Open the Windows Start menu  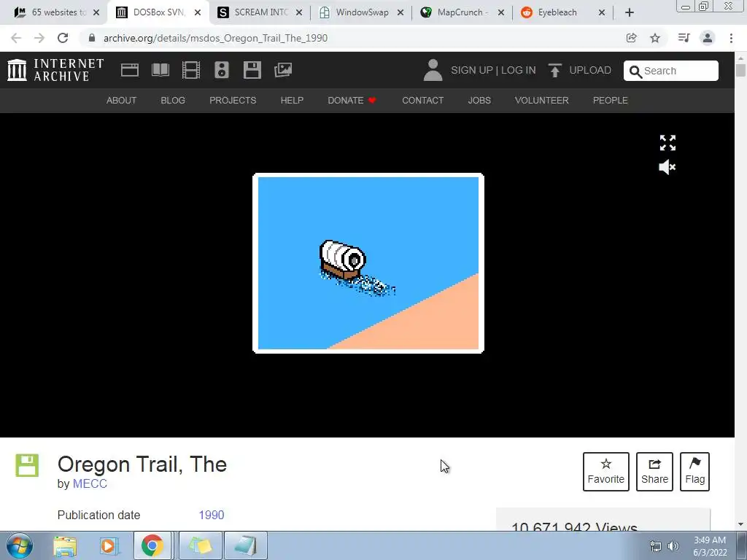pyautogui.click(x=20, y=545)
